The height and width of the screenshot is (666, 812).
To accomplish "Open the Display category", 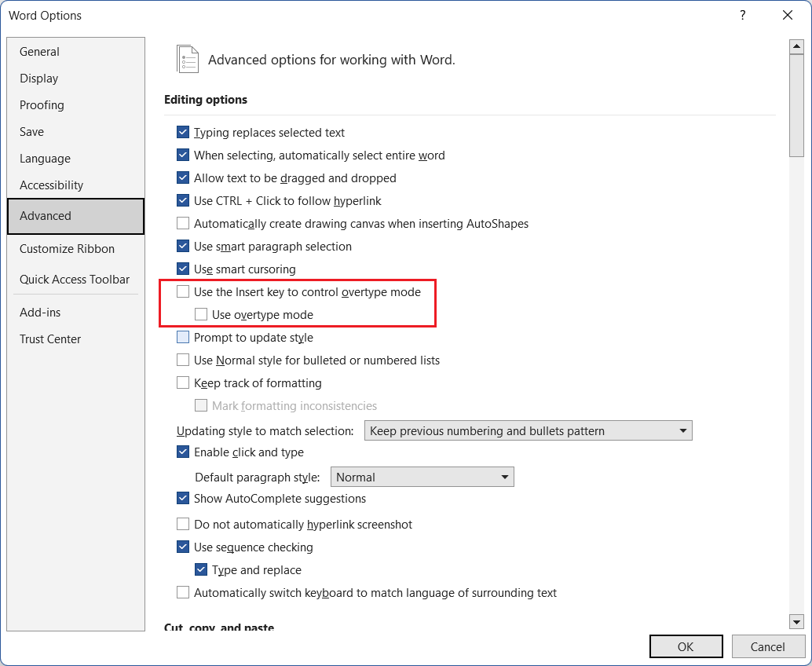I will tap(75, 79).
